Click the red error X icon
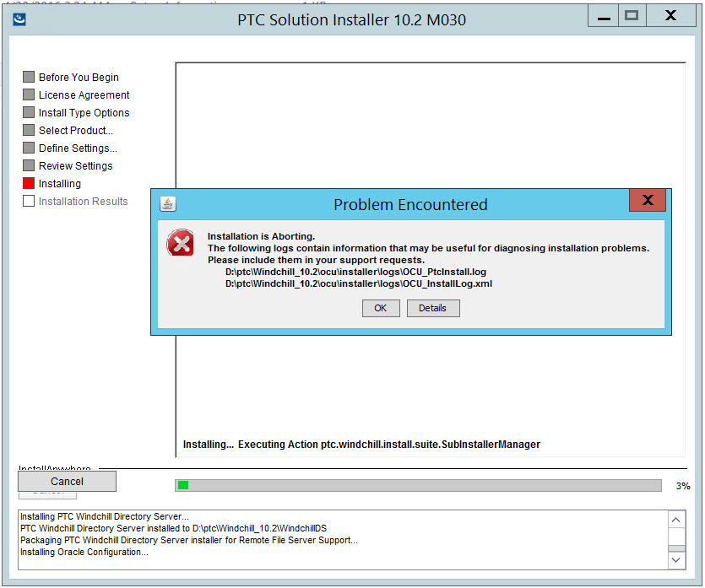Viewport: 705px width, 588px height. pyautogui.click(x=181, y=243)
